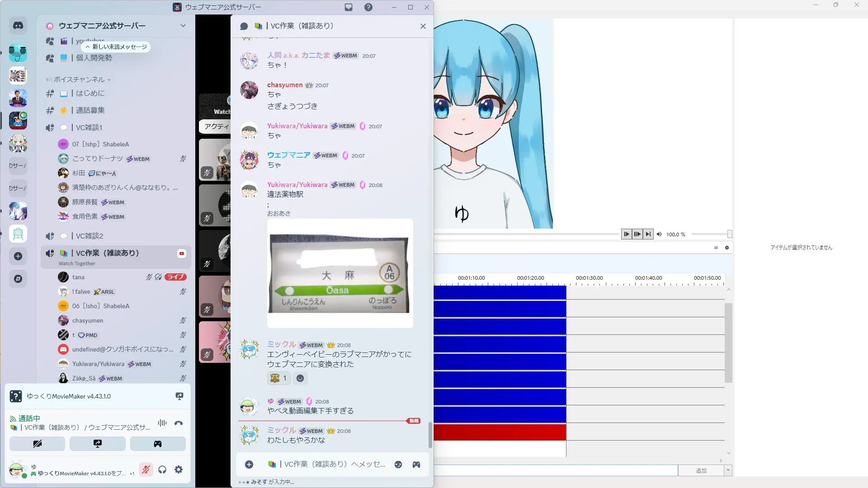Toggle headphone deafen in the user panel
The image size is (868, 488).
(162, 469)
